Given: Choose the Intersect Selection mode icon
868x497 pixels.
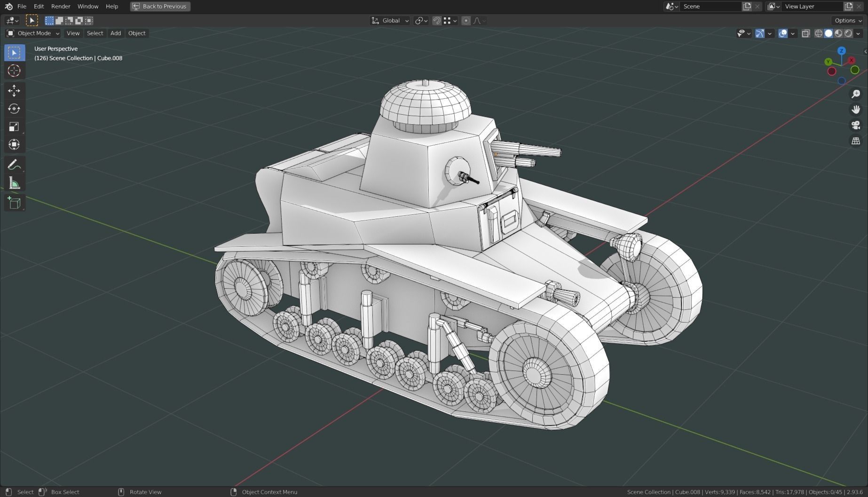Looking at the screenshot, I should tap(89, 21).
